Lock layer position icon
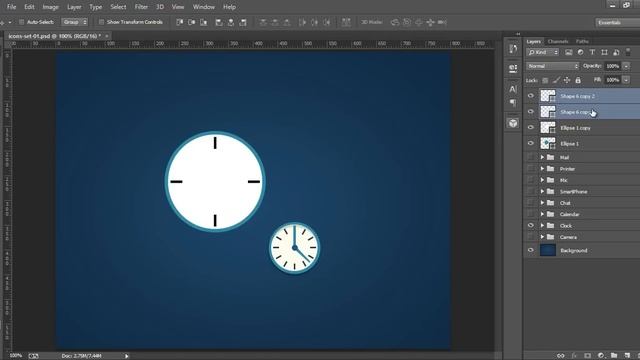 coord(567,80)
